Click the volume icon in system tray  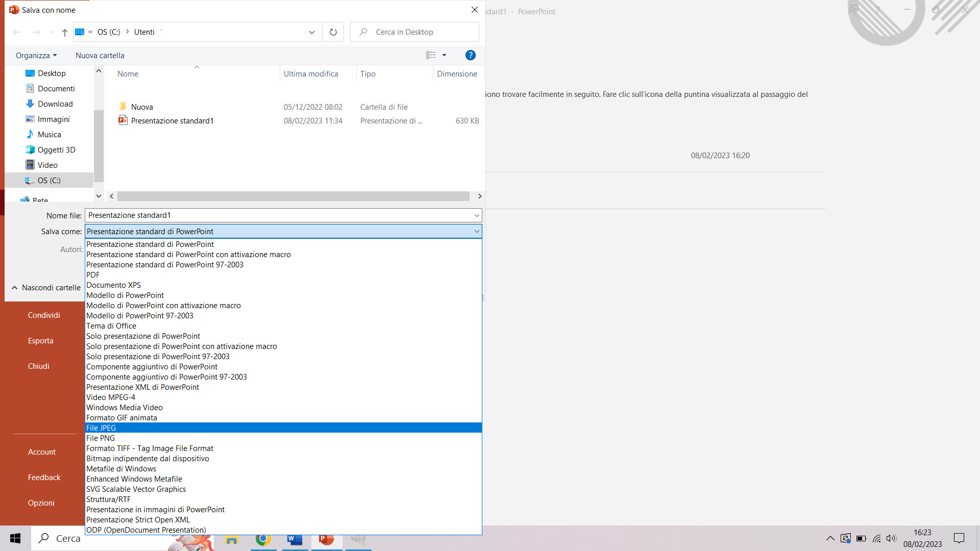tap(891, 538)
